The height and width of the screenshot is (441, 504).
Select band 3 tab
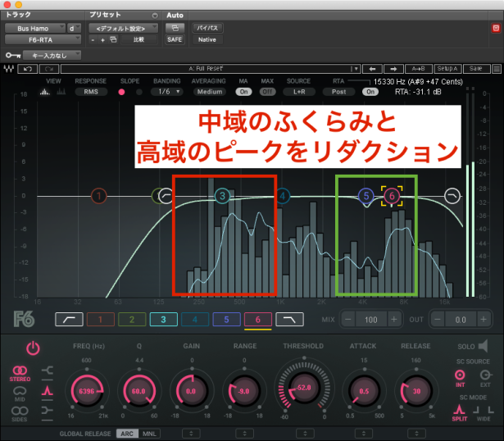[163, 320]
